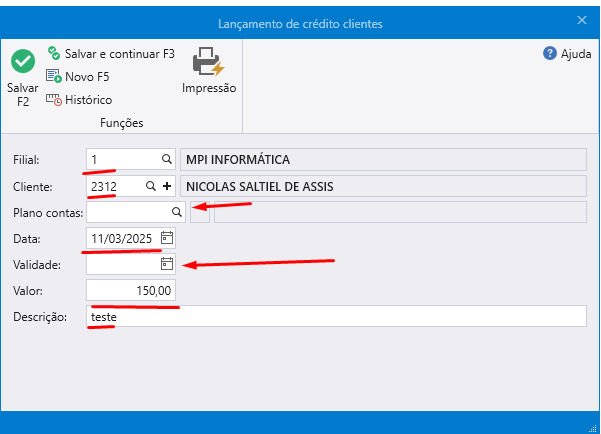Click the green Salvar F2 checkmark icon
The height and width of the screenshot is (434, 601).
click(x=22, y=62)
